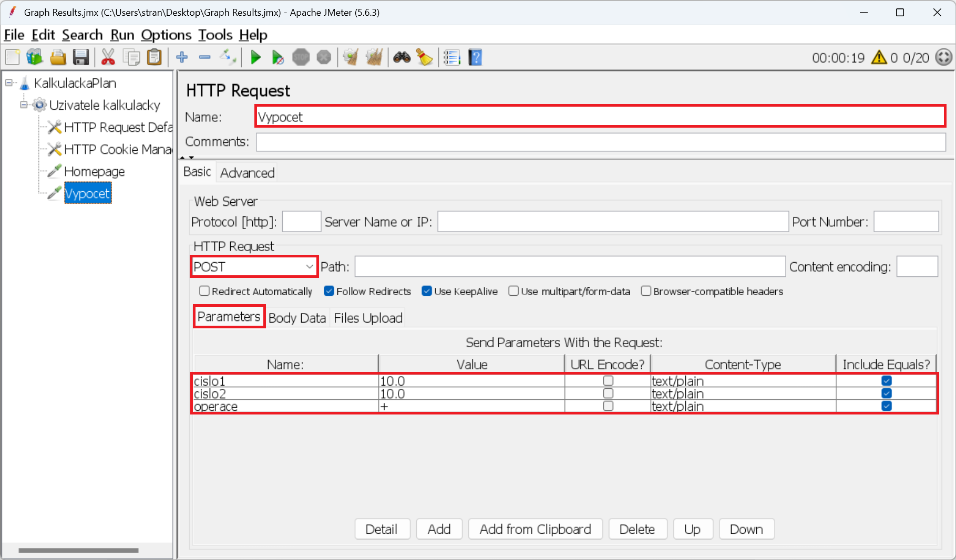Click the Toggle enable/disable toolbar icon
Viewport: 956px width, 560px height.
[228, 57]
